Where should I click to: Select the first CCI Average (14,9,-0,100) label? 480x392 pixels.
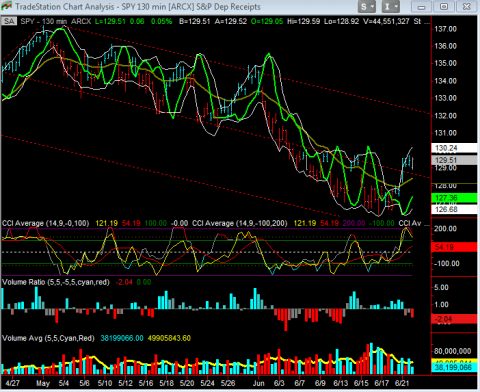[x=46, y=223]
